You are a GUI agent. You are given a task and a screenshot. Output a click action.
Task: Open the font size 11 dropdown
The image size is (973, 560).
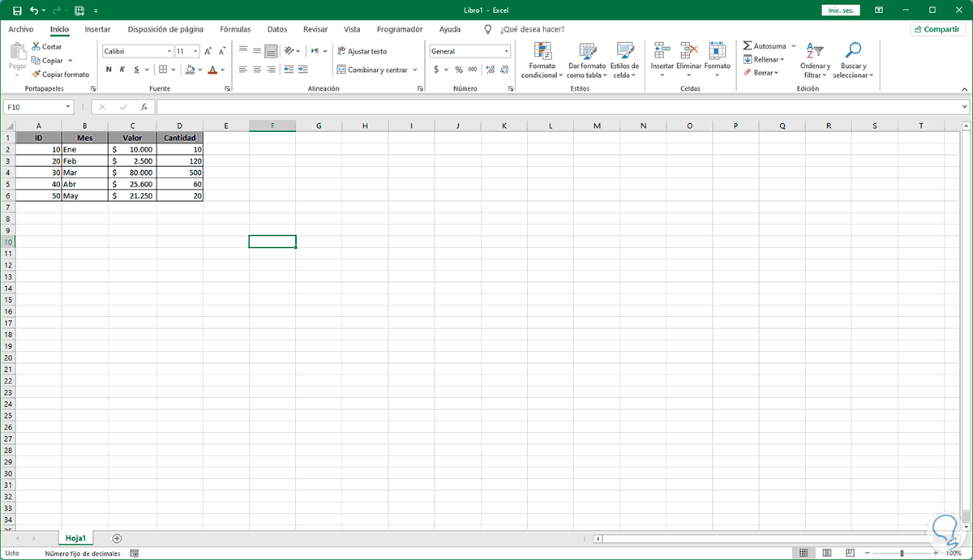pyautogui.click(x=195, y=51)
